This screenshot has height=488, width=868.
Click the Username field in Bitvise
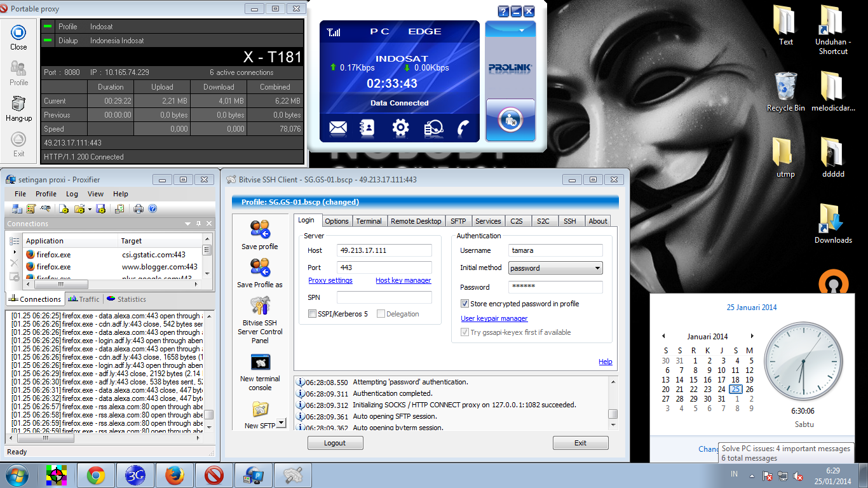click(555, 250)
